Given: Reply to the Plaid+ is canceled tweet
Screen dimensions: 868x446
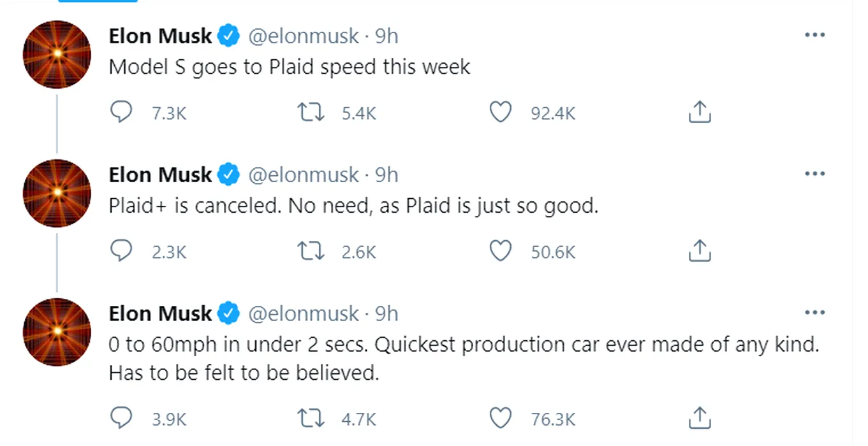Looking at the screenshot, I should (x=121, y=252).
